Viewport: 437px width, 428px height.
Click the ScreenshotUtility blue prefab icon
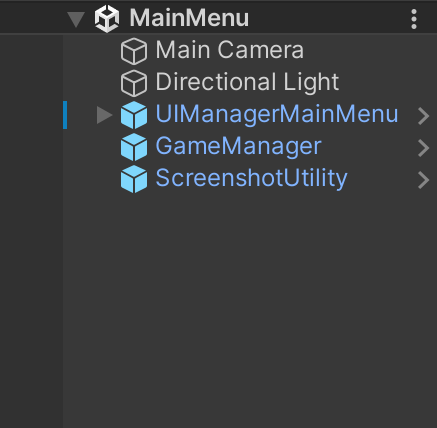pyautogui.click(x=134, y=179)
